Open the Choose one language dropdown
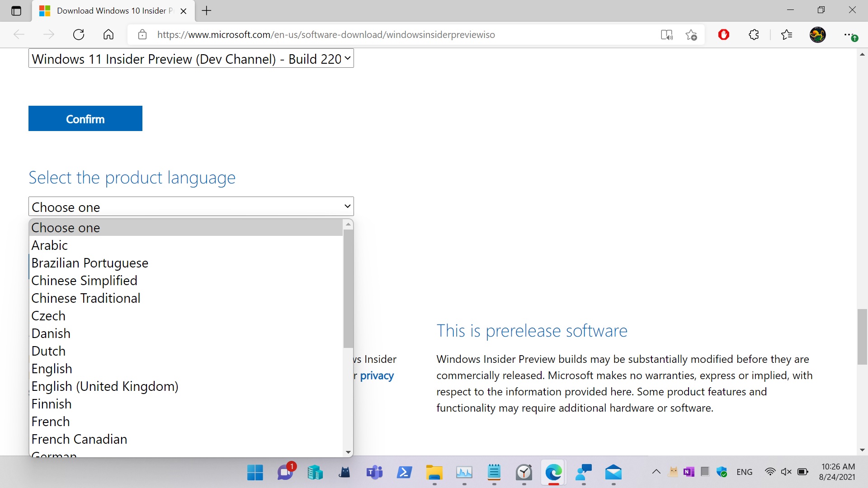This screenshot has width=868, height=488. (x=190, y=206)
